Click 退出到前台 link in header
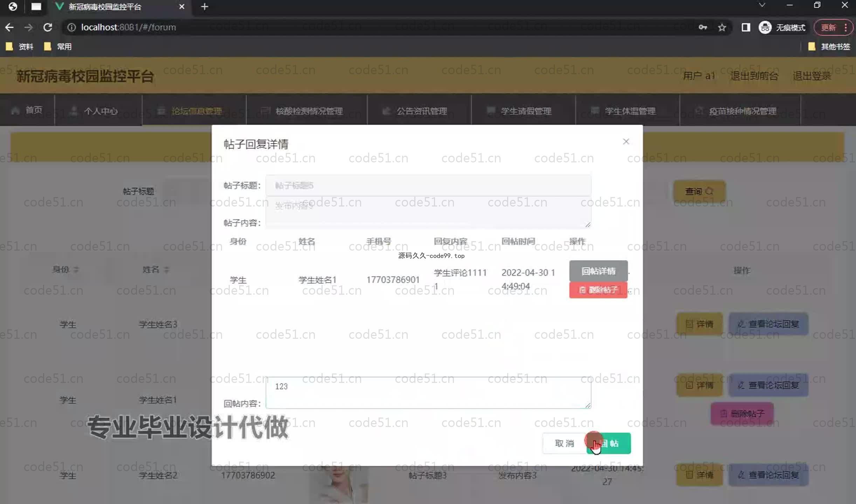The image size is (856, 504). pyautogui.click(x=754, y=76)
